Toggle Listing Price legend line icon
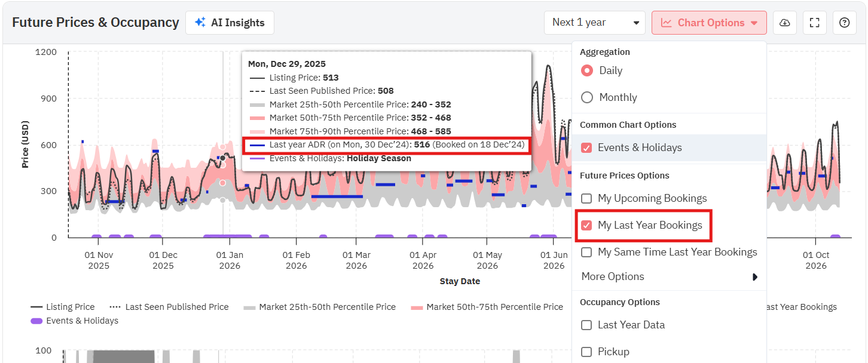This screenshot has height=363, width=868. (x=36, y=307)
